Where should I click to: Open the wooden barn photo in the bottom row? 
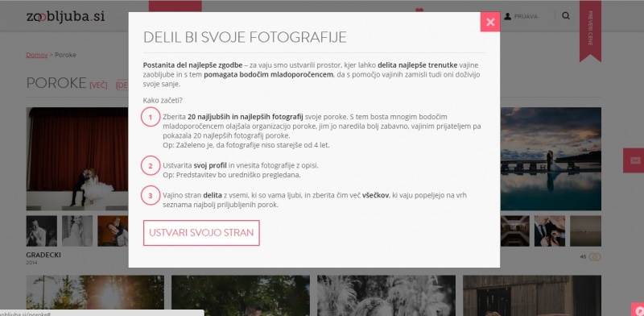532,295
